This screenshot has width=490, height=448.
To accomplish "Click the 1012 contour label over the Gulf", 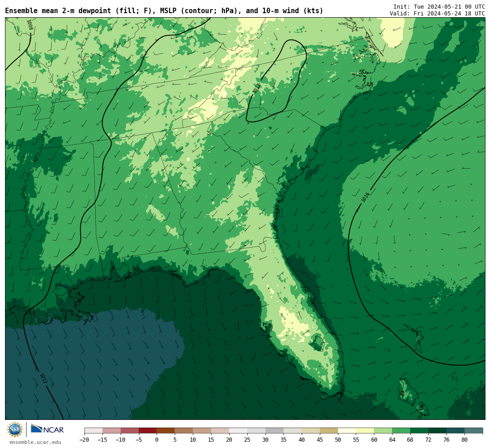I will 44,379.
